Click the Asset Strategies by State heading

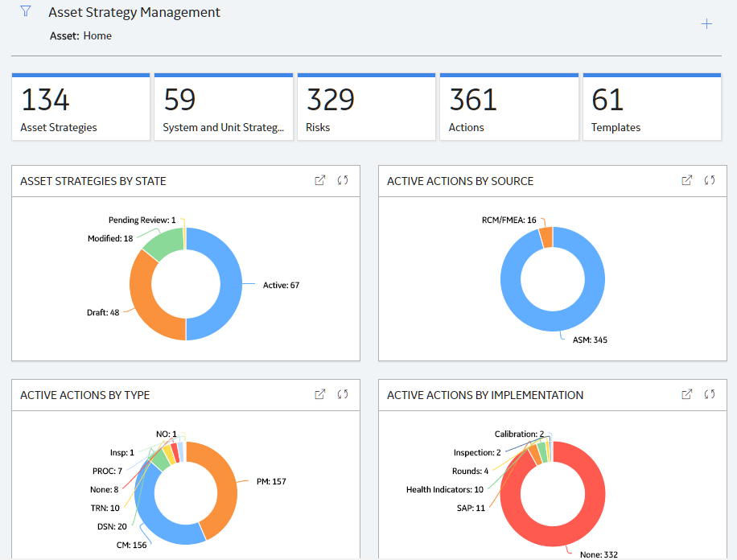(93, 181)
